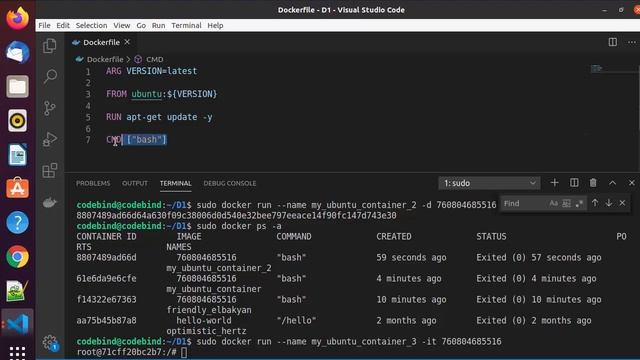Split the terminal pane
Viewport: 640px width, 360px height.
(x=574, y=183)
